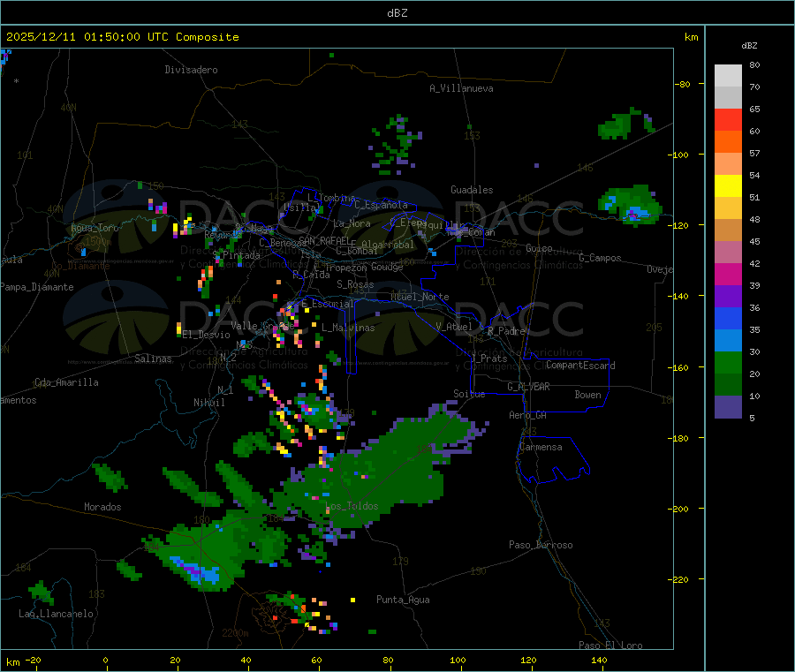Click the 'Laq.Llancanelo' label

pos(57,614)
